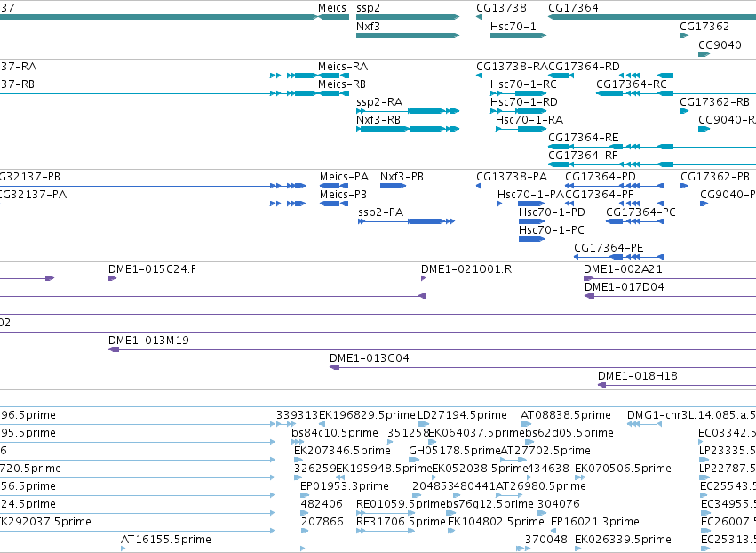Click BAC end DME1-021O01.R

(x=466, y=269)
